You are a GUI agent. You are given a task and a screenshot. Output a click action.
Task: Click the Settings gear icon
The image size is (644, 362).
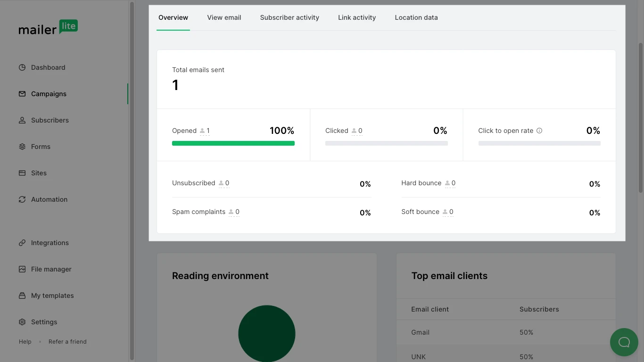point(22,322)
